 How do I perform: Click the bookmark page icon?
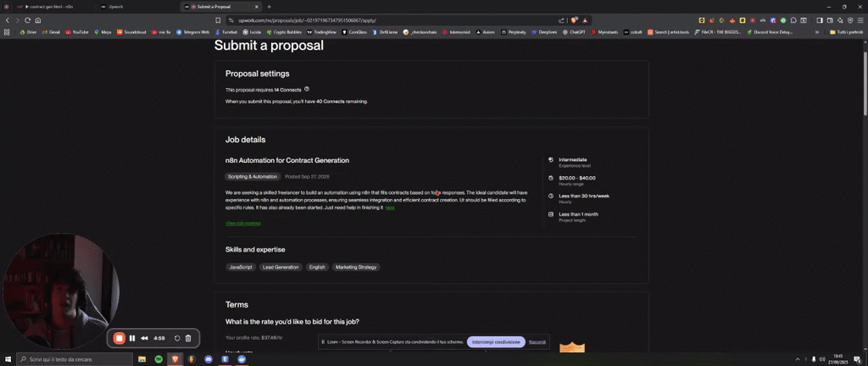220,20
